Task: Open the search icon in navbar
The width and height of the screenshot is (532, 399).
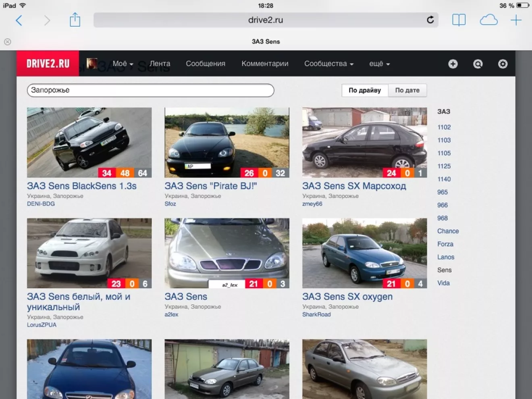Action: point(478,64)
